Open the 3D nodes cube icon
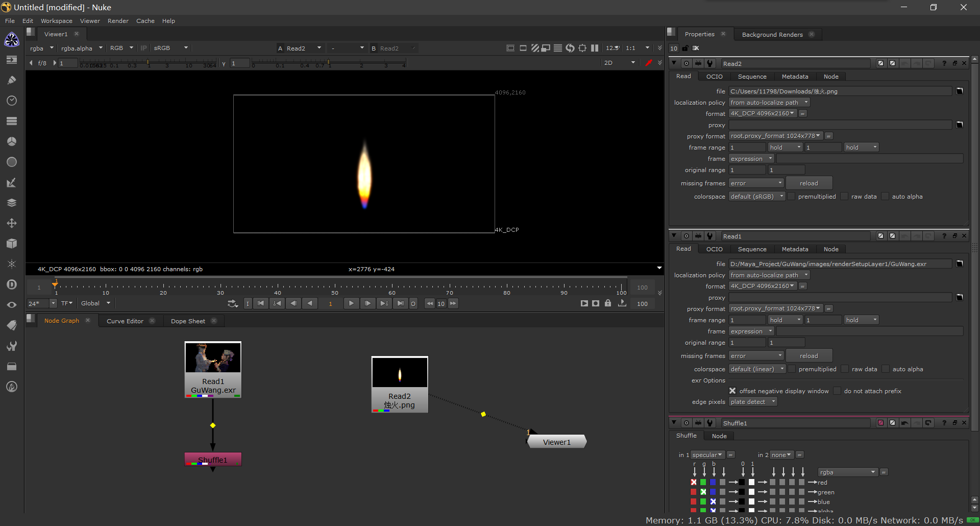This screenshot has width=980, height=526. tap(11, 244)
